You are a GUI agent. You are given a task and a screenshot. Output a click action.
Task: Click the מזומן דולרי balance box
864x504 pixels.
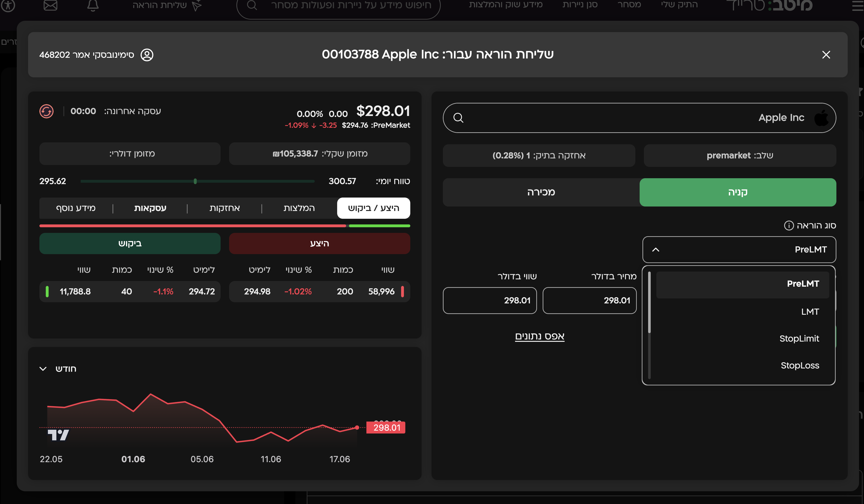coord(130,154)
